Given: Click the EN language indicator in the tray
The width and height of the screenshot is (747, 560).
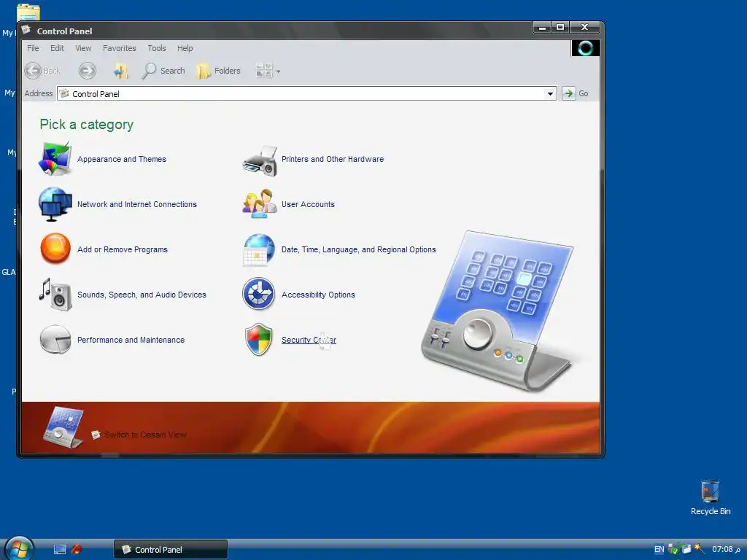Looking at the screenshot, I should click(x=659, y=550).
